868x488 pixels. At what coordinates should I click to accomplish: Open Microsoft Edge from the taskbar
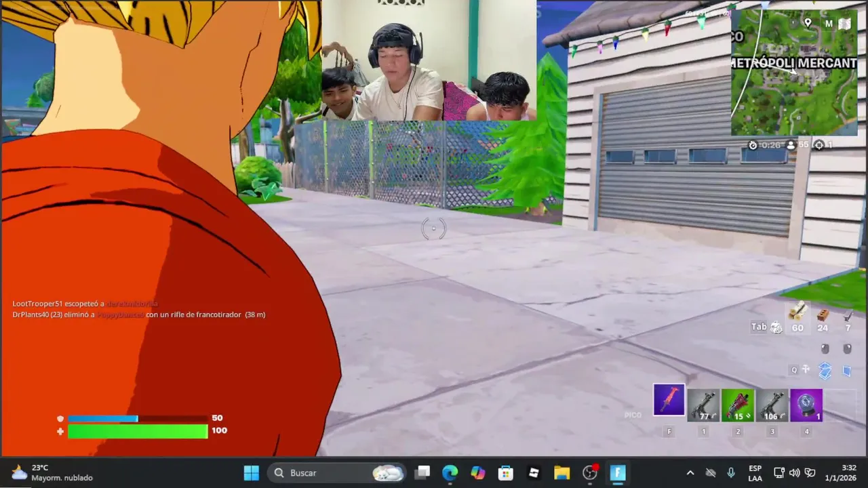point(450,472)
